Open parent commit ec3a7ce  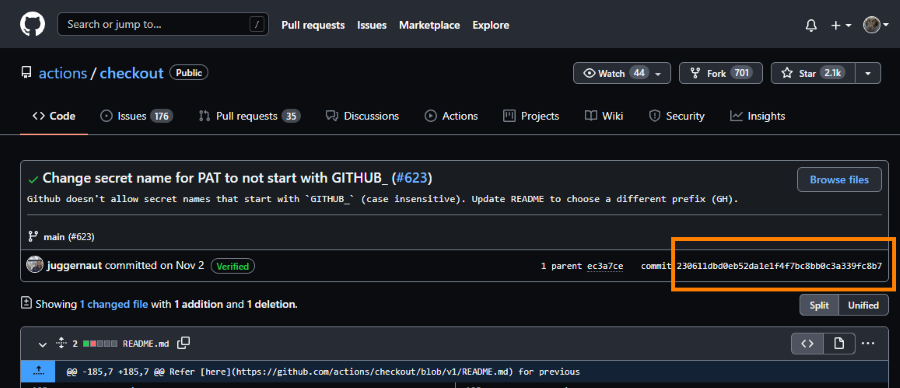605,266
